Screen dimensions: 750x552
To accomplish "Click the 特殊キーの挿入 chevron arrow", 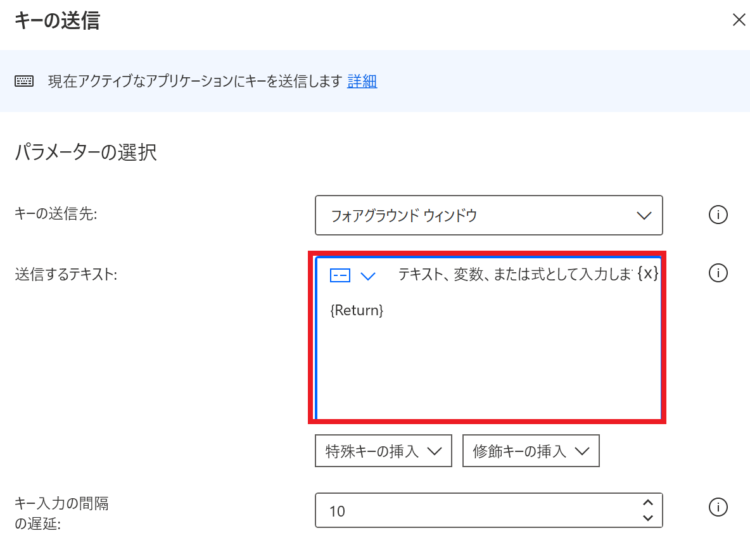I will tap(434, 451).
